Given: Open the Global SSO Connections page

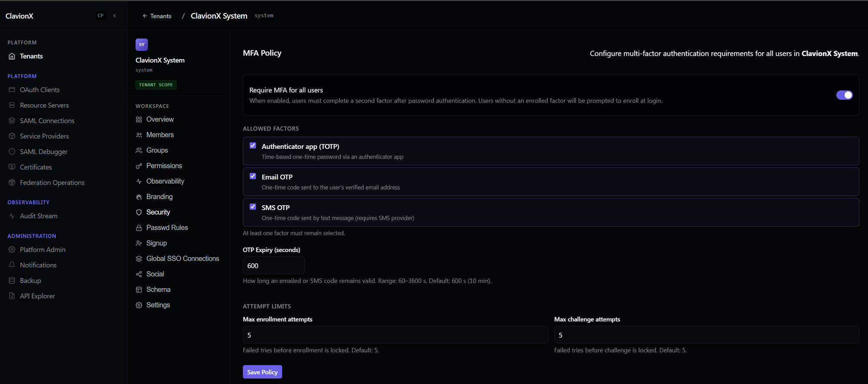Looking at the screenshot, I should tap(182, 259).
